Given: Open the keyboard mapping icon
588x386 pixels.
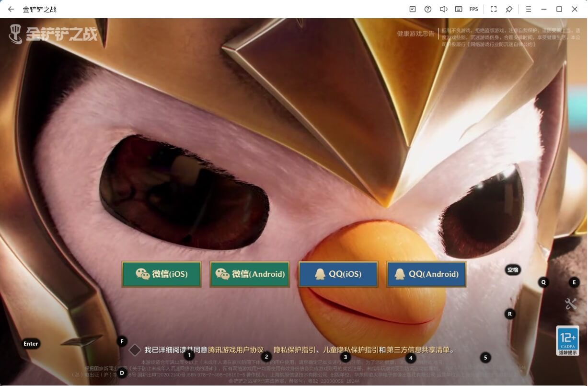Looking at the screenshot, I should tap(459, 9).
